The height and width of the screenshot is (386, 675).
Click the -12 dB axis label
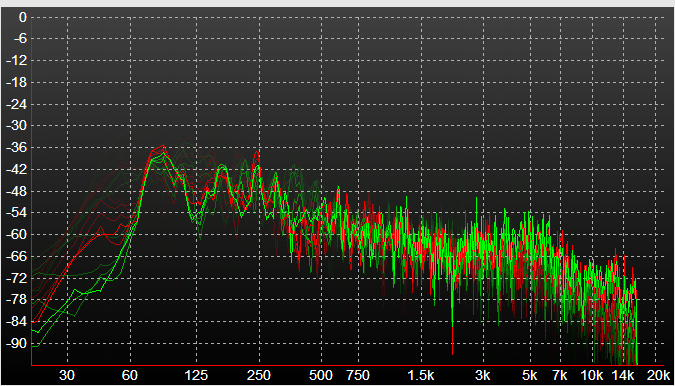click(x=16, y=61)
